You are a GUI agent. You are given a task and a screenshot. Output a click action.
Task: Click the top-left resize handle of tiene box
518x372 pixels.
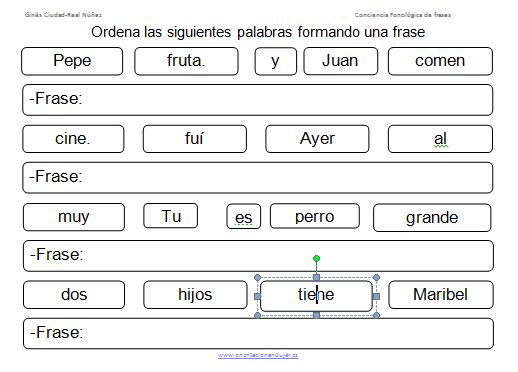tap(257, 277)
